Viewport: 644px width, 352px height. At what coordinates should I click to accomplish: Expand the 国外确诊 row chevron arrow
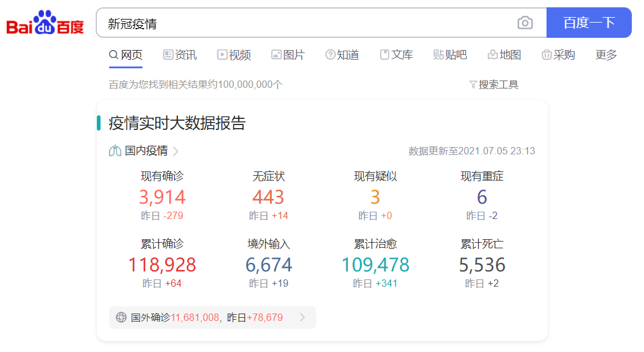coord(302,317)
